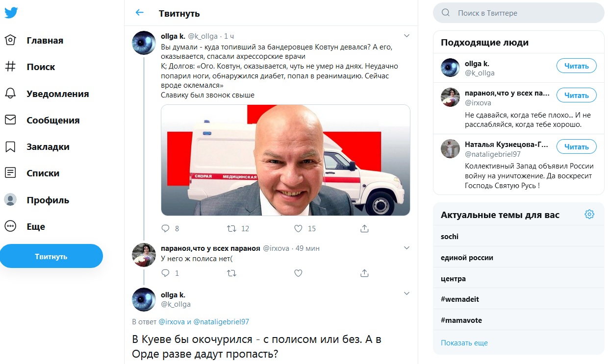Like the reply "У него ж полиса нет("
608x364 pixels.
(x=298, y=273)
